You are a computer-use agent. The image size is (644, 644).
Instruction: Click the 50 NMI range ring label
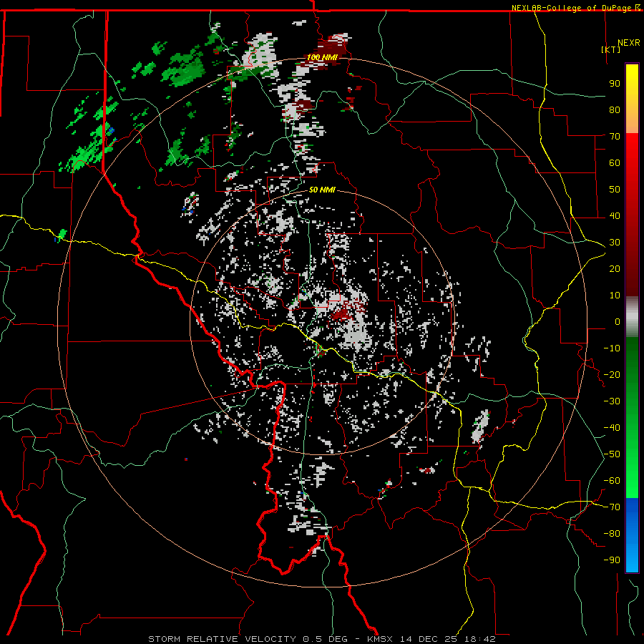tap(322, 190)
